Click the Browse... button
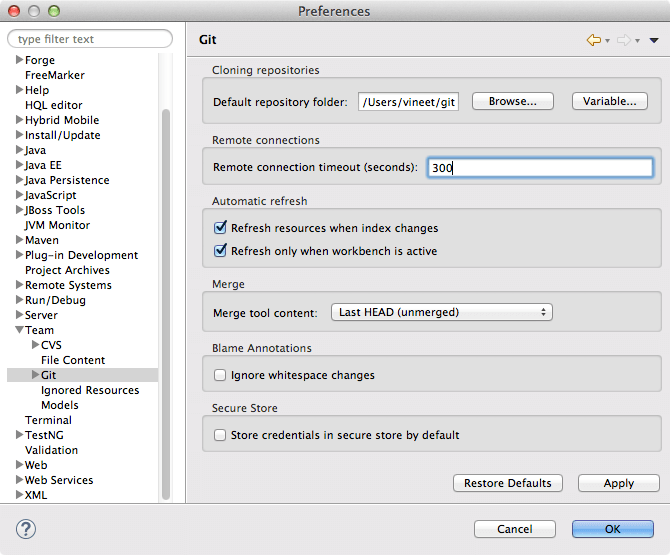Viewport: 670px width, 555px height. point(513,101)
